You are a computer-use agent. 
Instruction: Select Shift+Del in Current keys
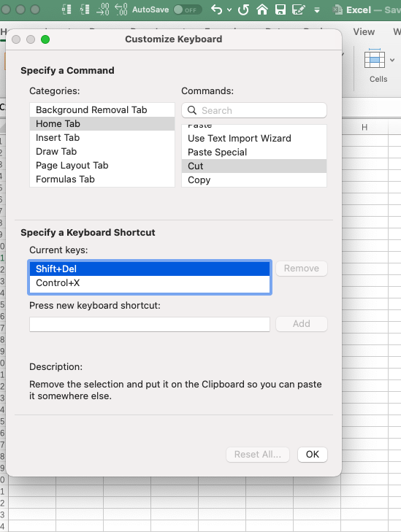[150, 269]
